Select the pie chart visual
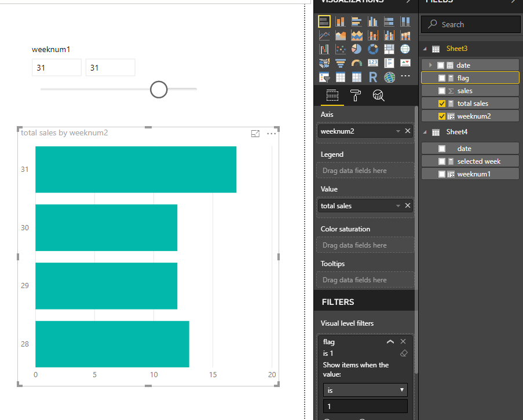Viewport: 523px width, 420px height. coord(357,49)
